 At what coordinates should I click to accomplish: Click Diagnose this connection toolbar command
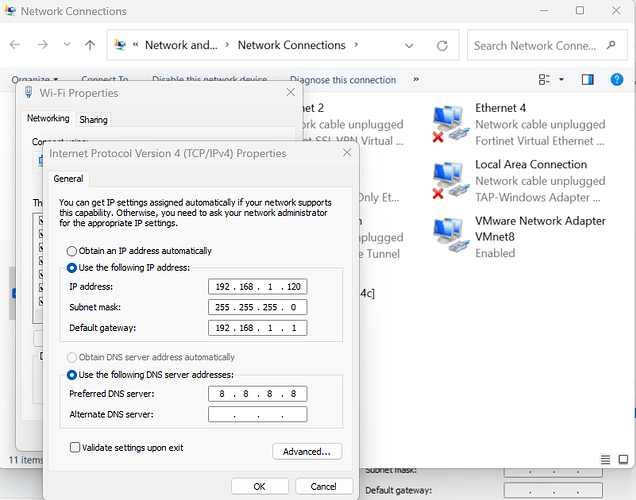click(343, 80)
